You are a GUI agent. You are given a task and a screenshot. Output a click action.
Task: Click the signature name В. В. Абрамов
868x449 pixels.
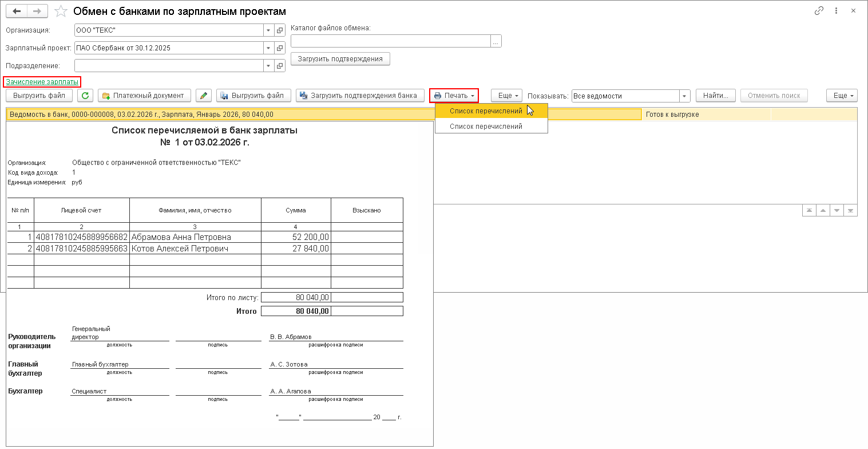click(x=291, y=337)
